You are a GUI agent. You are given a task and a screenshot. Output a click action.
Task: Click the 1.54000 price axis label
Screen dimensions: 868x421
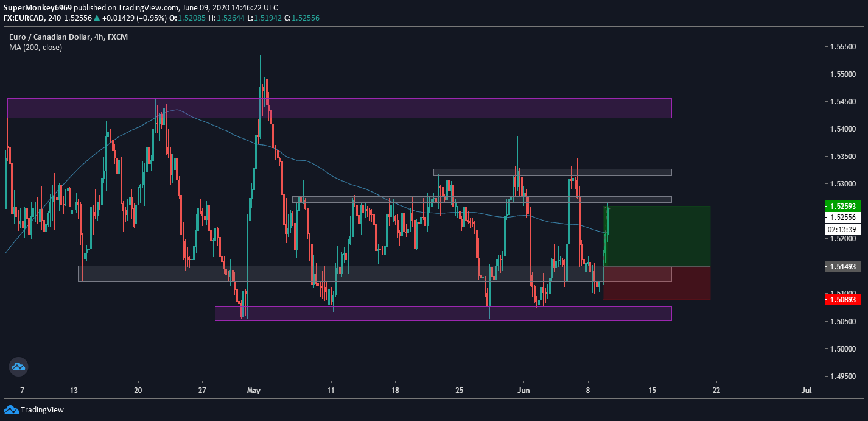842,129
